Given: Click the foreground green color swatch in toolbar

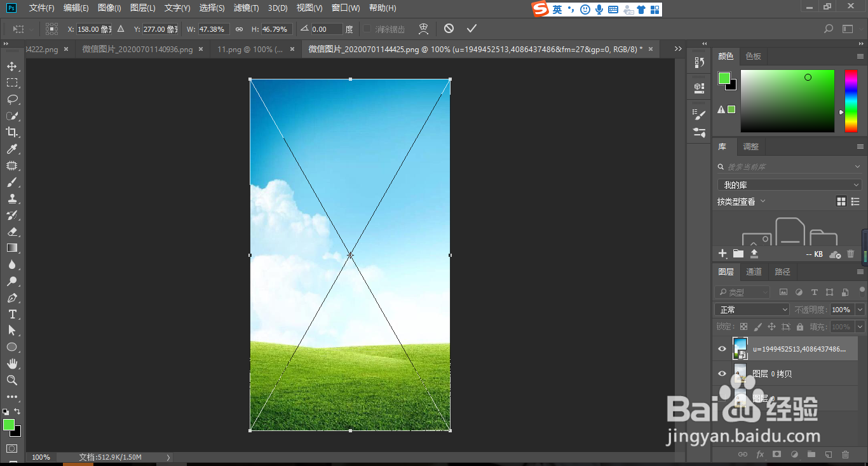Looking at the screenshot, I should pyautogui.click(x=8, y=424).
